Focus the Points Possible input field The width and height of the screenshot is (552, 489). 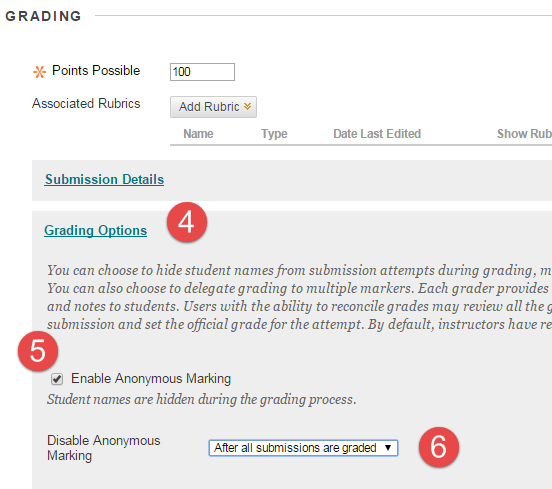(x=202, y=72)
